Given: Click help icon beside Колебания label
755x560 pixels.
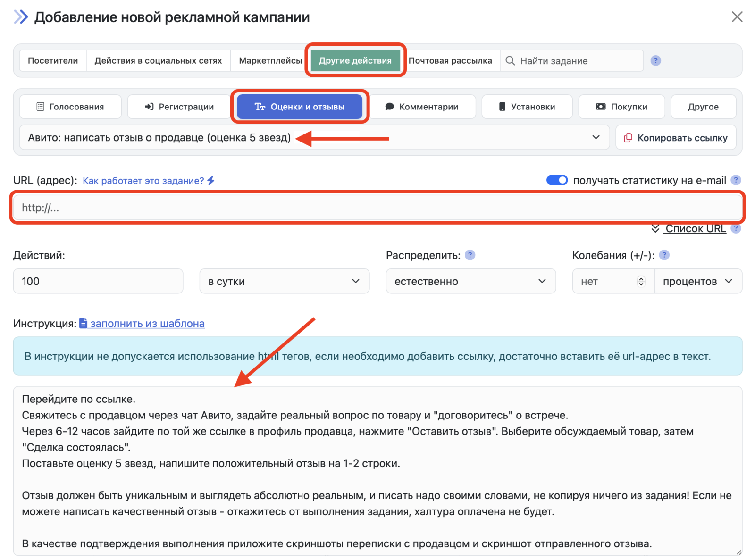Looking at the screenshot, I should click(x=664, y=255).
